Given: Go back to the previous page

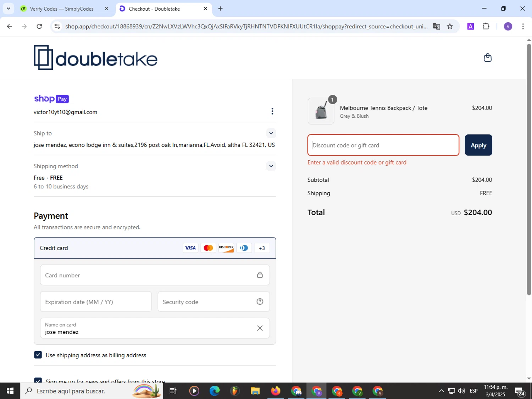Looking at the screenshot, I should pyautogui.click(x=9, y=26).
